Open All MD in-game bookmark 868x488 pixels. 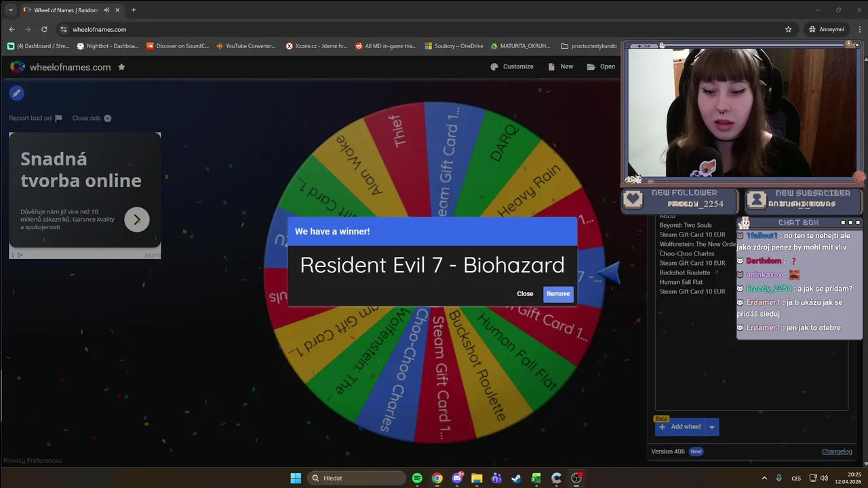[x=386, y=46]
